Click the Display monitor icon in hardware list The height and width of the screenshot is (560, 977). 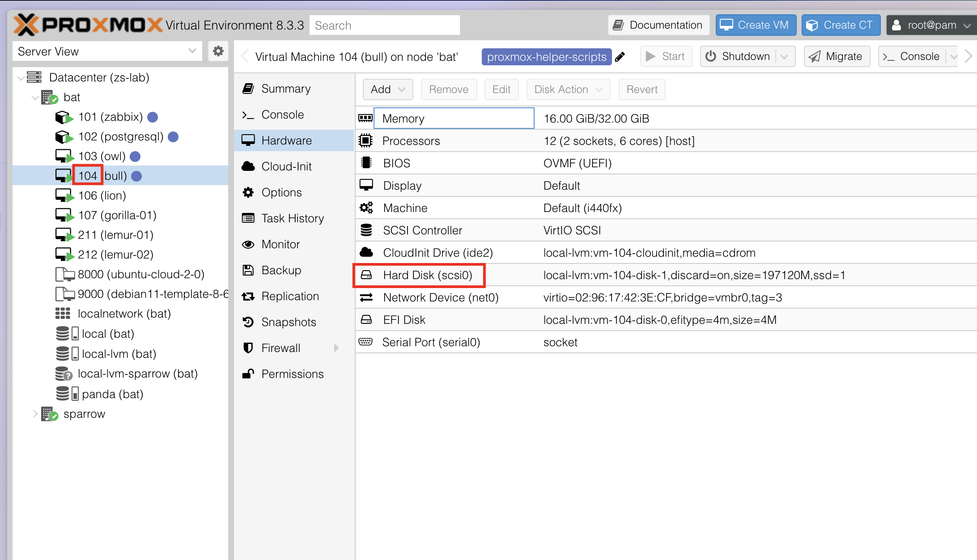(x=366, y=185)
